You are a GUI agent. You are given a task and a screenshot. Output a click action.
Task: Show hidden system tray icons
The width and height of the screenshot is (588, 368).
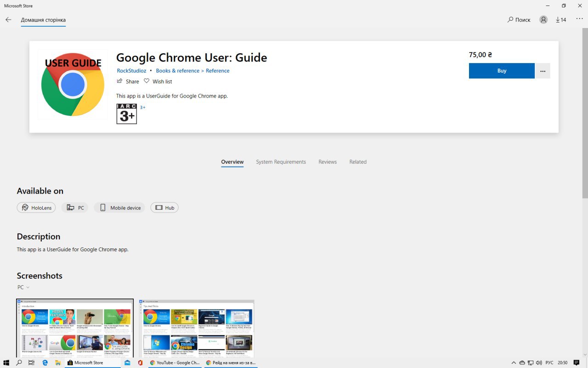tap(514, 362)
